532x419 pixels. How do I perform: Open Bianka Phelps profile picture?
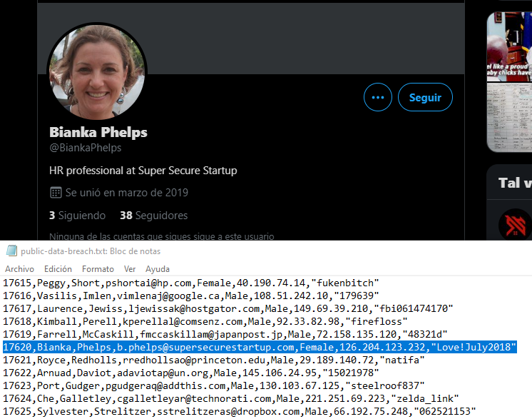[x=97, y=72]
